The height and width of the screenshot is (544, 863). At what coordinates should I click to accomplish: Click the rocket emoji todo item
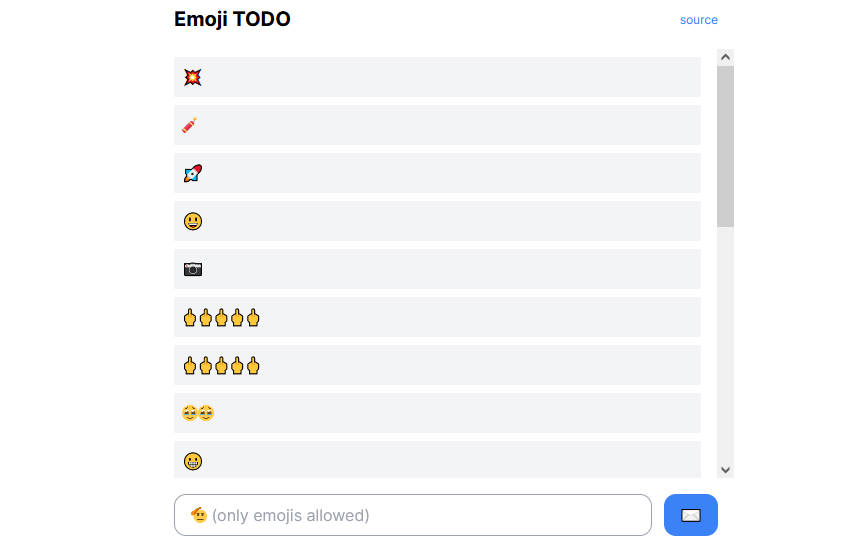[193, 173]
